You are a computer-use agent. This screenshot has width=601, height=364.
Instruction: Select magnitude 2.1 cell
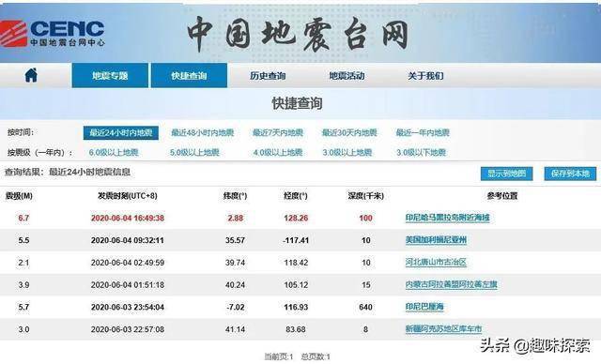tap(23, 262)
